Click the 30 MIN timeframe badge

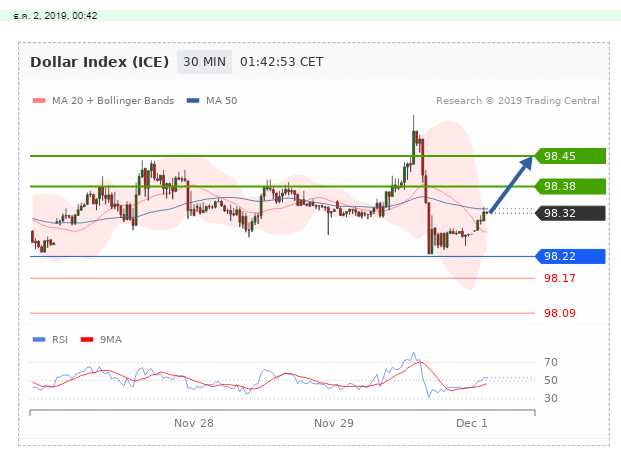tap(204, 62)
